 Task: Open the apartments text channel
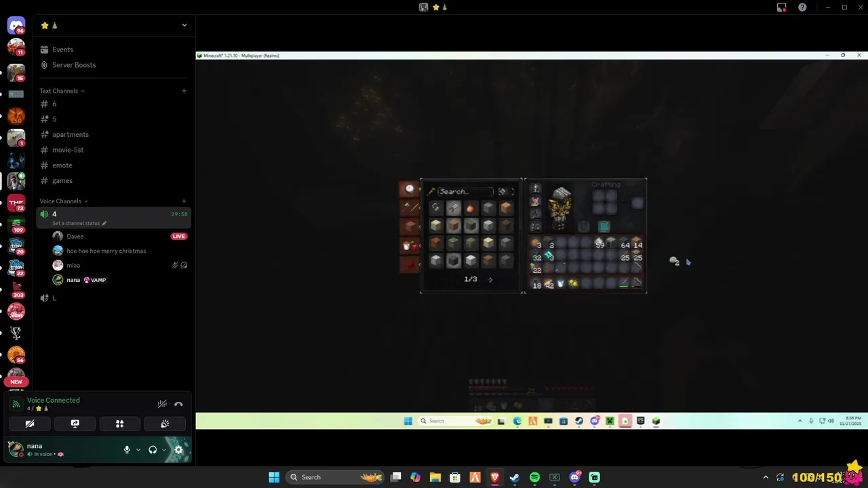click(113, 134)
